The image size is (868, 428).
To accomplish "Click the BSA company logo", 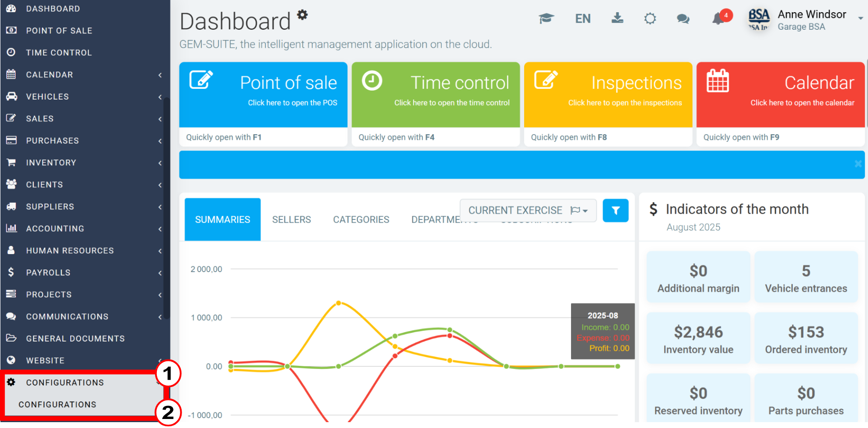I will (x=759, y=20).
